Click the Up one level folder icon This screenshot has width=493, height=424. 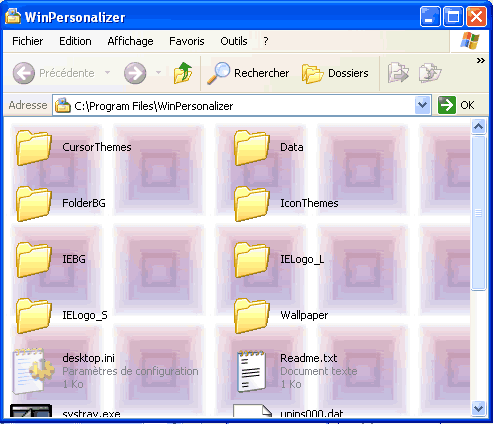(x=183, y=73)
